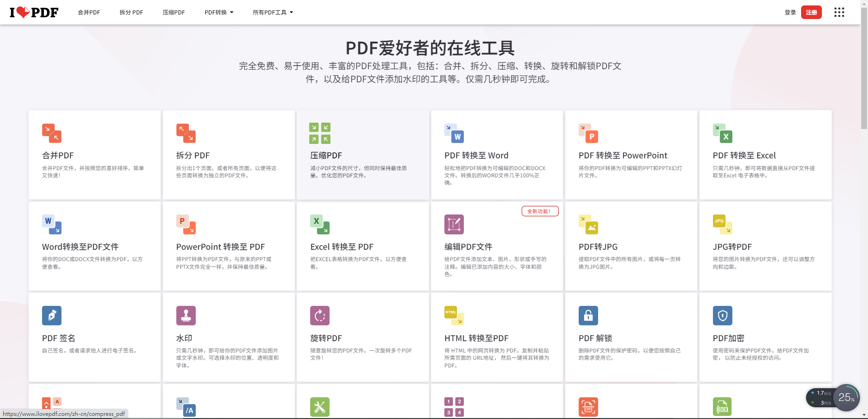Click the JPG转PDF card description text
The height and width of the screenshot is (419, 868).
764,263
